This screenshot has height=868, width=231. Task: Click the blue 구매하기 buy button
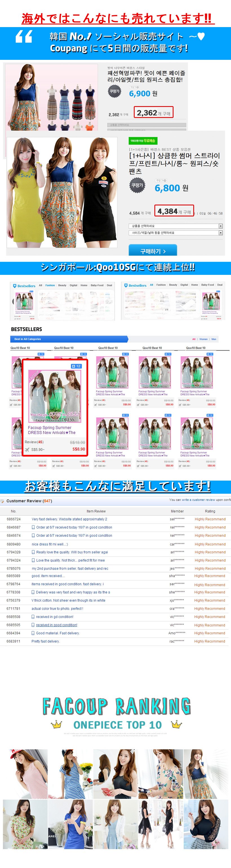[153, 251]
